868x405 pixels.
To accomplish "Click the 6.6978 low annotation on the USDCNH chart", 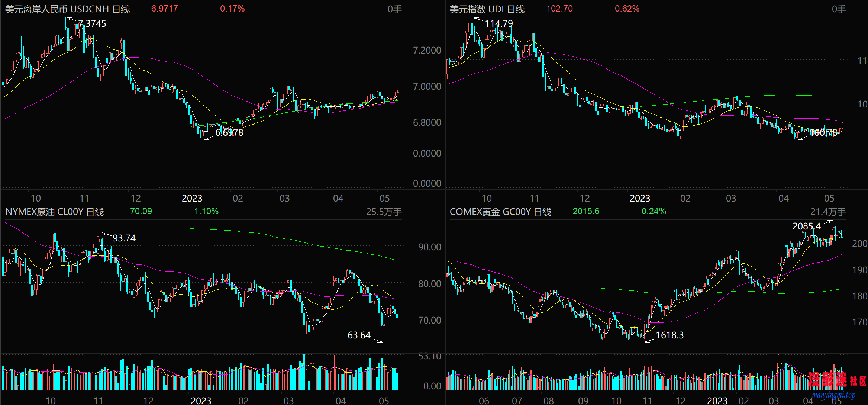I will (x=229, y=132).
